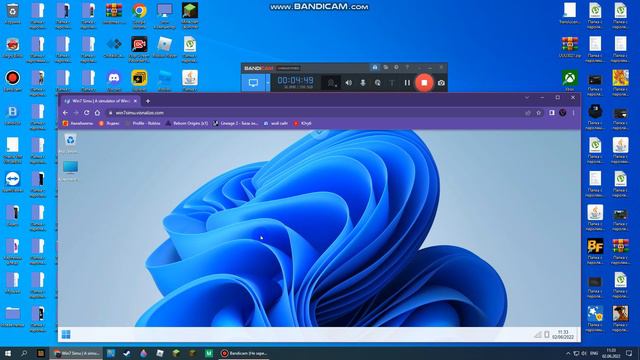The width and height of the screenshot is (640, 360).
Task: Open Bandicam help question mark icon
Action: point(407,67)
